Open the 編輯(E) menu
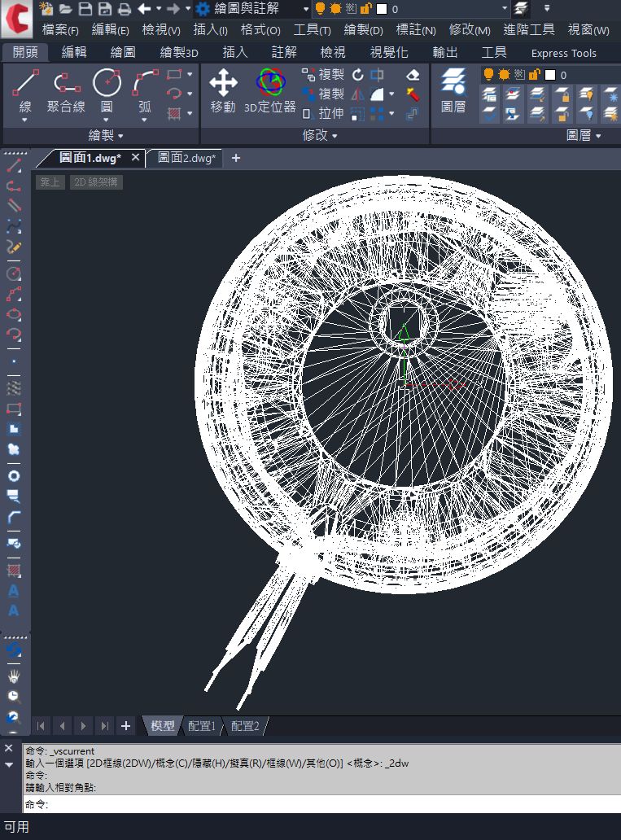This screenshot has height=840, width=621. click(111, 30)
